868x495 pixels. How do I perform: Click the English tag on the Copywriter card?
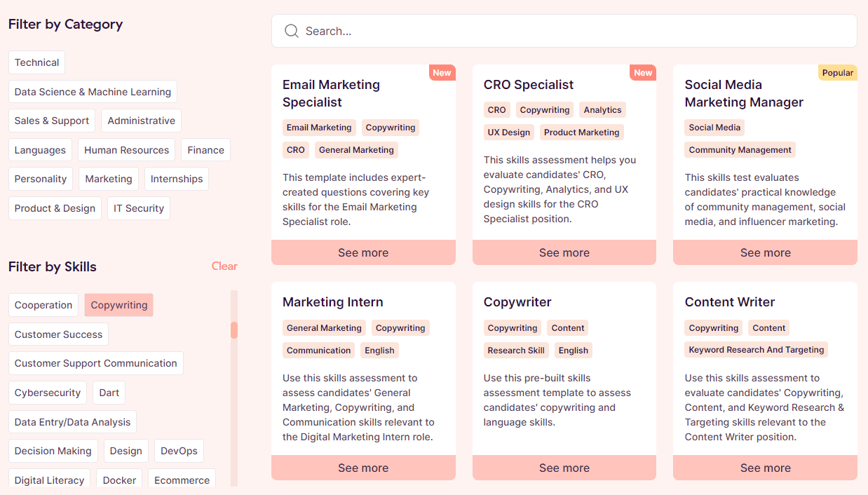(x=573, y=350)
